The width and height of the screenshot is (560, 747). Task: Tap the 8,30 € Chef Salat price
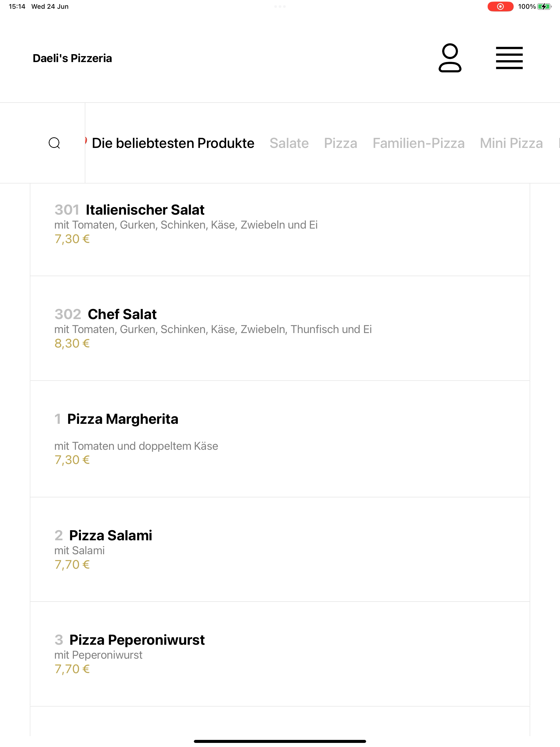click(x=72, y=343)
